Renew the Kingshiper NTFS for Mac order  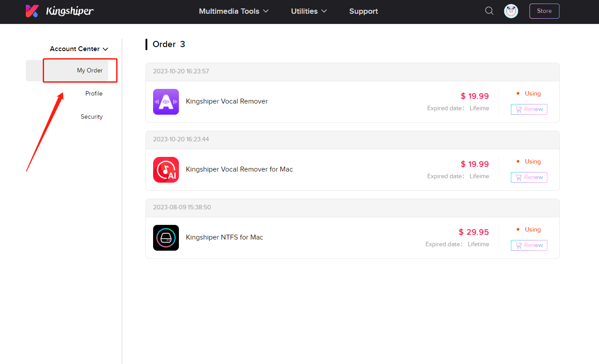click(x=529, y=245)
